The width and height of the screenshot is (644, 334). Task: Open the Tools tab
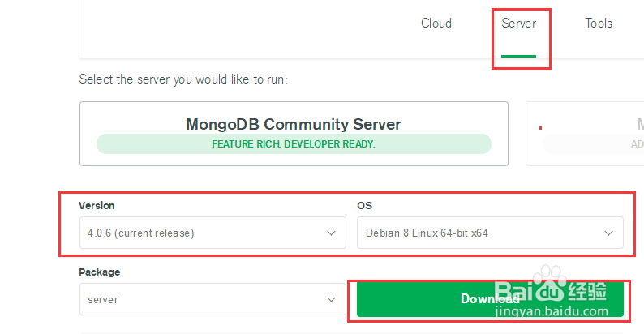click(599, 24)
